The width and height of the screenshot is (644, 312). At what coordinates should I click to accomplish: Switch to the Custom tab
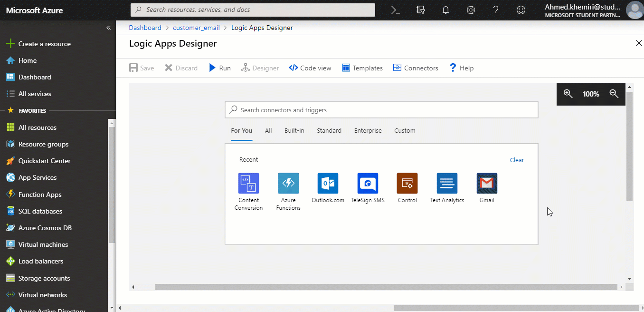coord(405,131)
